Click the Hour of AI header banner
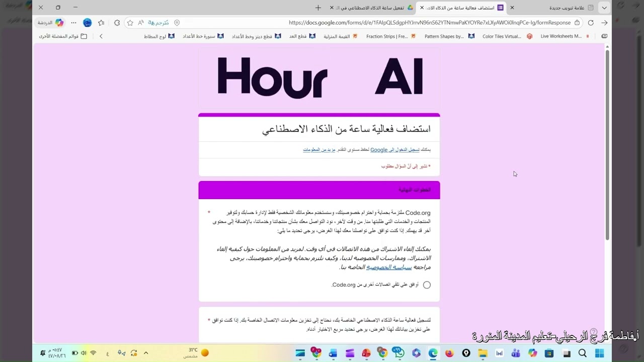Screen dimensions: 644x362 (x=319, y=77)
